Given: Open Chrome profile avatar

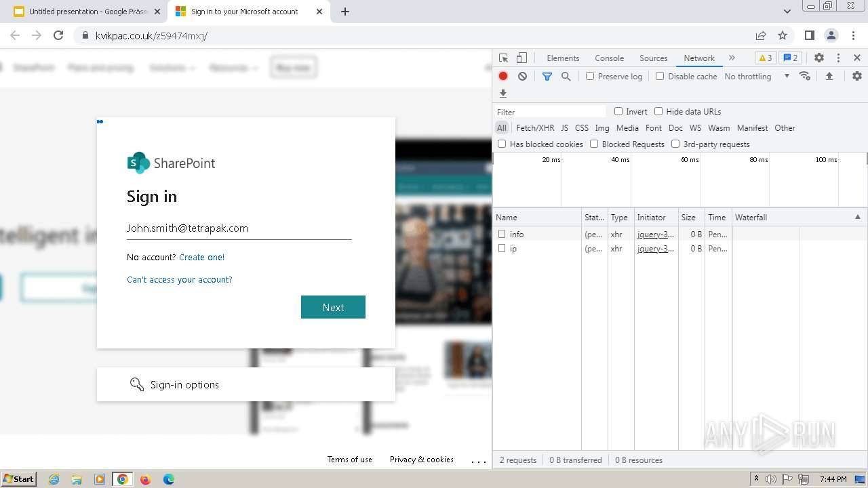Looking at the screenshot, I should click(831, 35).
